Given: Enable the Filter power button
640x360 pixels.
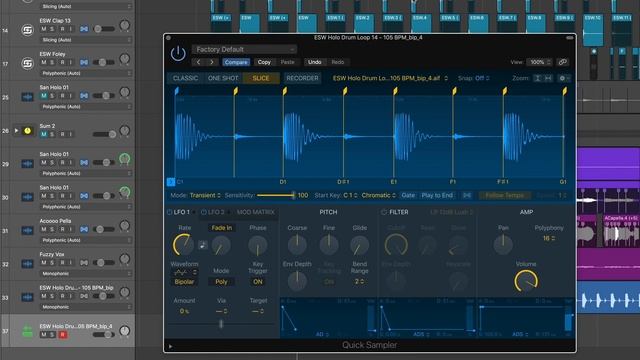Looking at the screenshot, I should point(384,212).
